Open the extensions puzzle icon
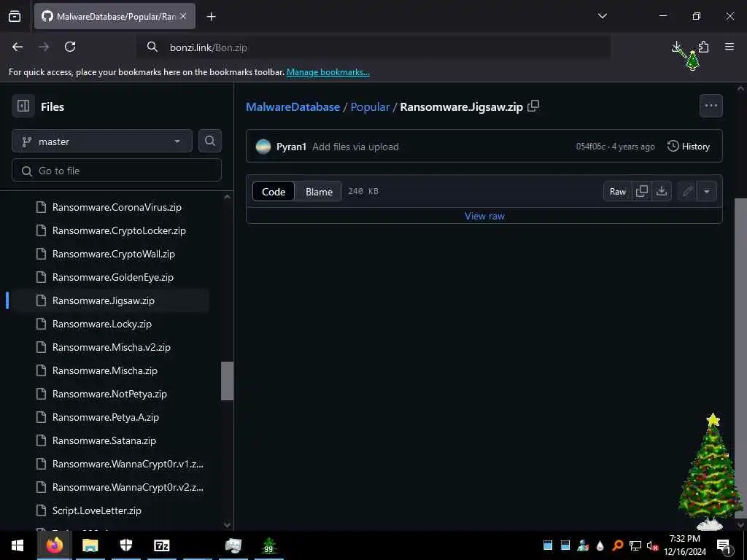Image resolution: width=747 pixels, height=560 pixels. (x=704, y=47)
